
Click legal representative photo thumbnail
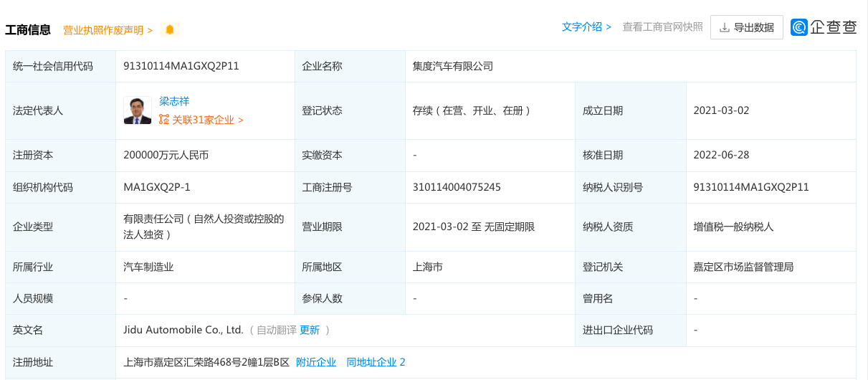(138, 110)
